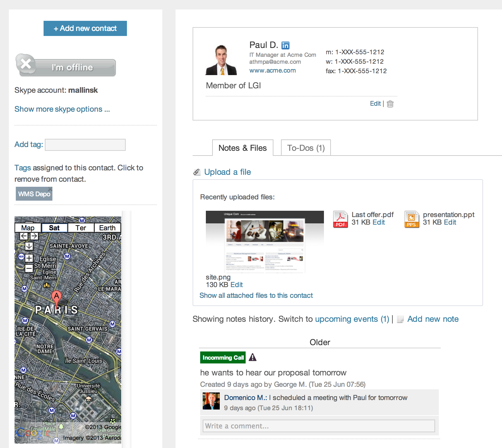Open the To-Dos (1) tab
The width and height of the screenshot is (502, 448).
tap(306, 148)
